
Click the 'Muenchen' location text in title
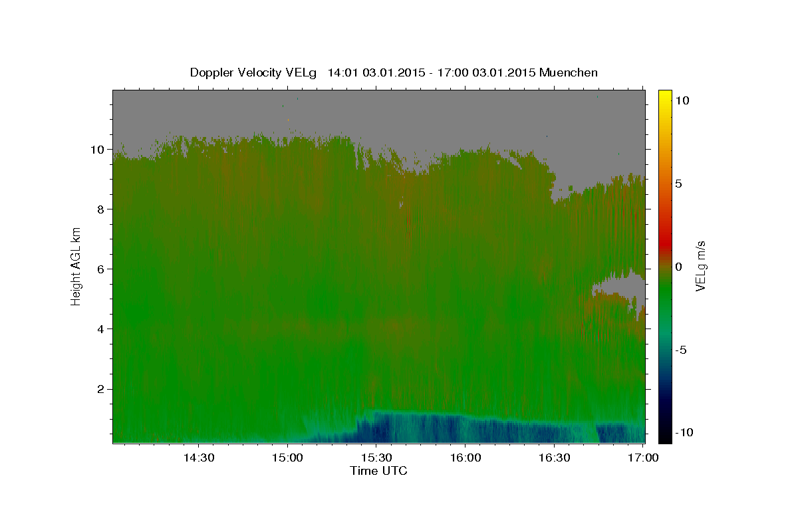click(569, 72)
